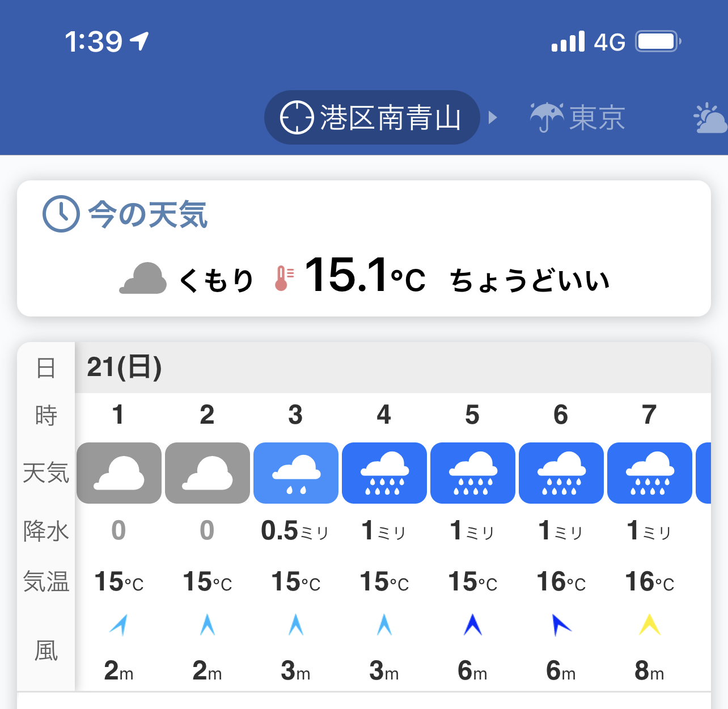
Task: Tap the rain icon for 7 o'clock
Action: [x=650, y=473]
